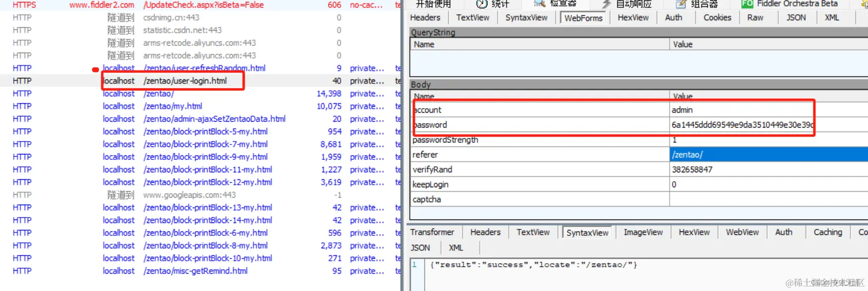This screenshot has width=868, height=291.
Task: Open the request Raw tab
Action: (755, 17)
